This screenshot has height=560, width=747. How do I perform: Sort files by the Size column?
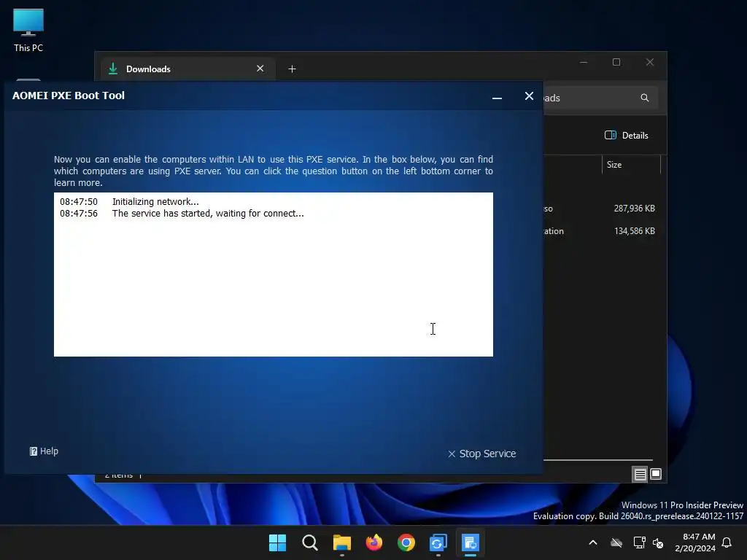[631, 165]
